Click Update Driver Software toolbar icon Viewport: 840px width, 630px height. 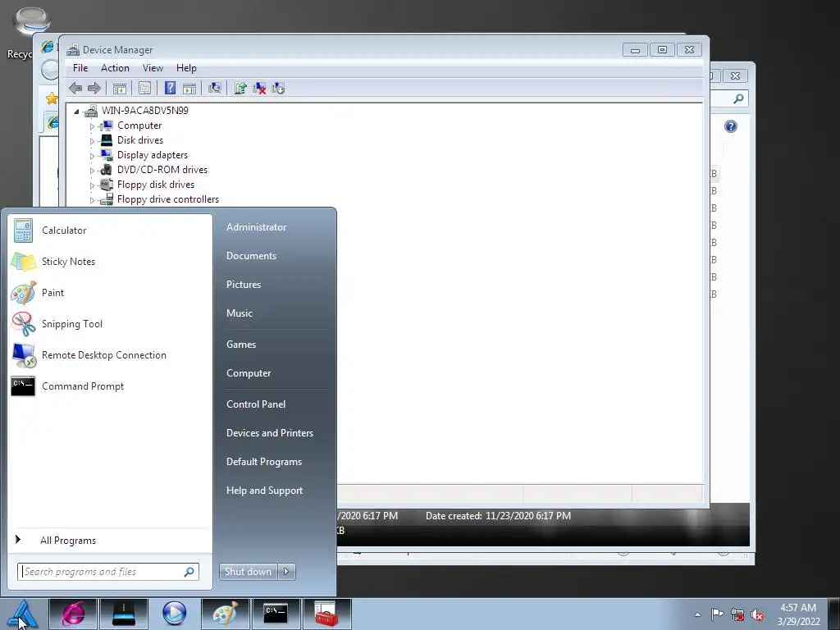point(240,89)
